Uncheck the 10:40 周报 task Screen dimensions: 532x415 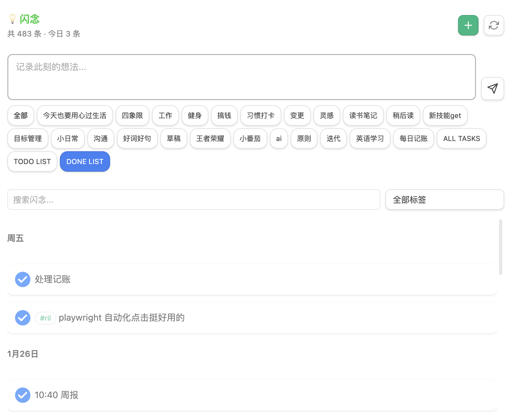pos(22,395)
